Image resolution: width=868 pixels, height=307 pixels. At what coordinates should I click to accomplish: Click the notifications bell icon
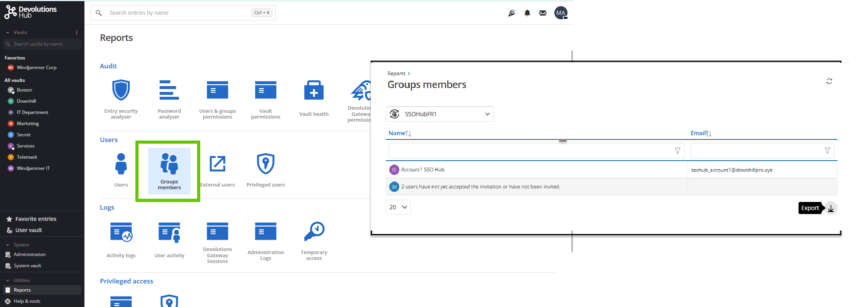click(x=527, y=13)
